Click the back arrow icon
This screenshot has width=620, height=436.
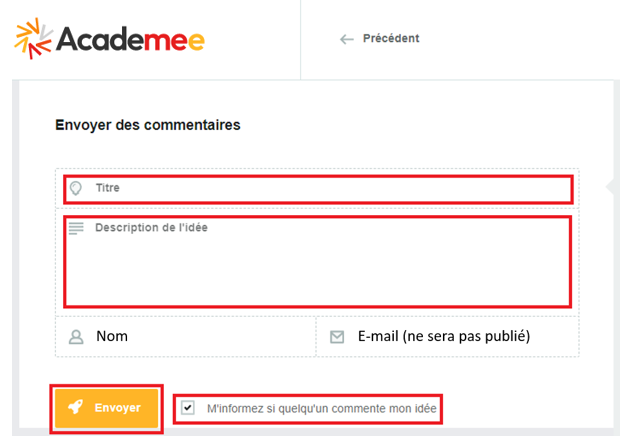(347, 39)
